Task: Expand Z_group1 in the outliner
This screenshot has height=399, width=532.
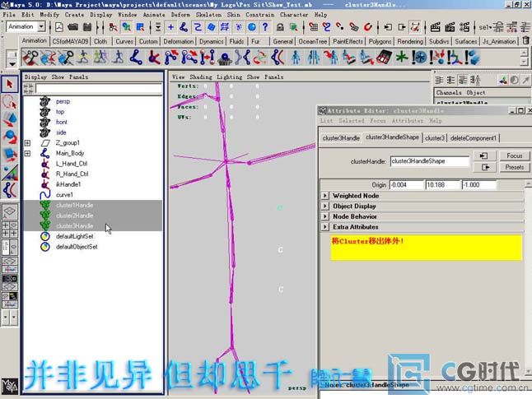Action: click(27, 143)
